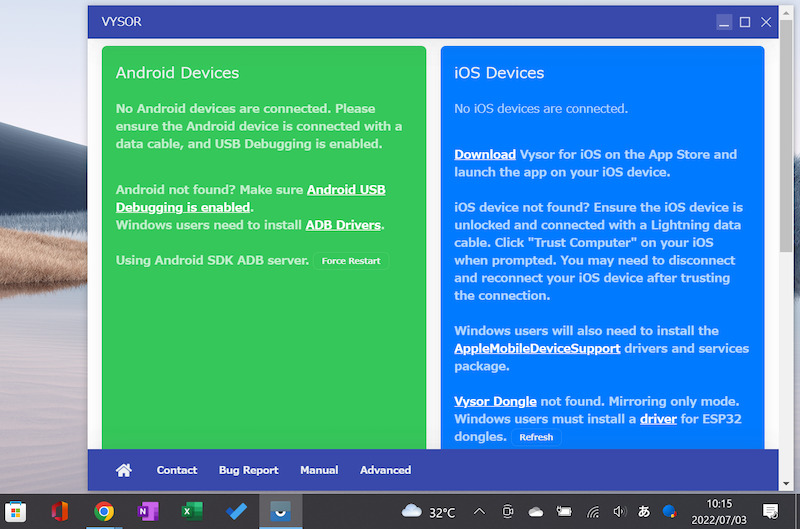Image resolution: width=800 pixels, height=529 pixels.
Task: Open the Advanced settings
Action: point(385,470)
